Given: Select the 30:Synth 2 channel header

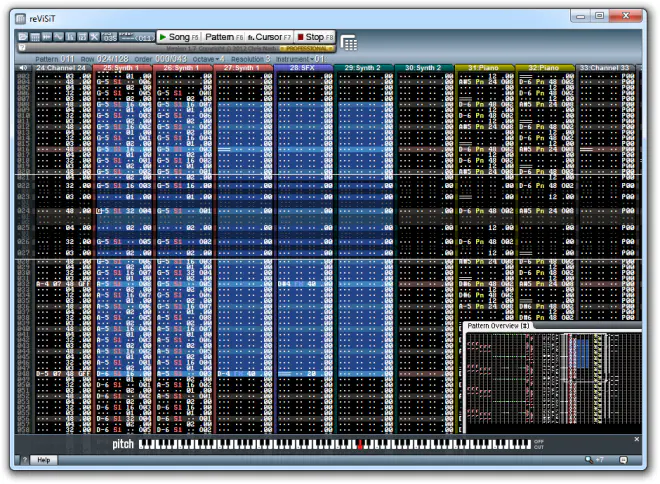Looking at the screenshot, I should (423, 68).
